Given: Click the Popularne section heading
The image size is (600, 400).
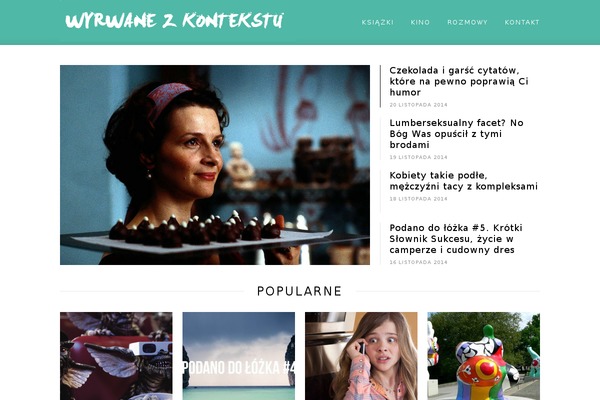Looking at the screenshot, I should 299,291.
